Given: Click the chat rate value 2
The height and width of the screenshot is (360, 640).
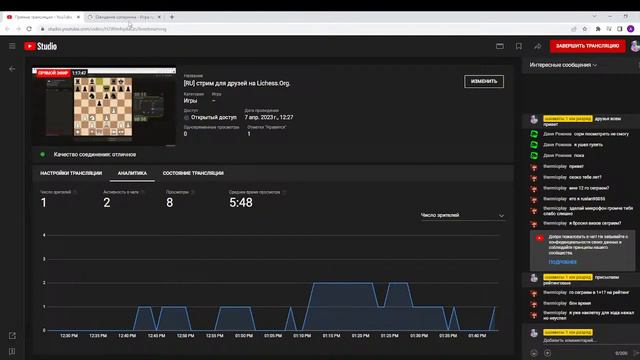Looking at the screenshot, I should click(107, 202).
